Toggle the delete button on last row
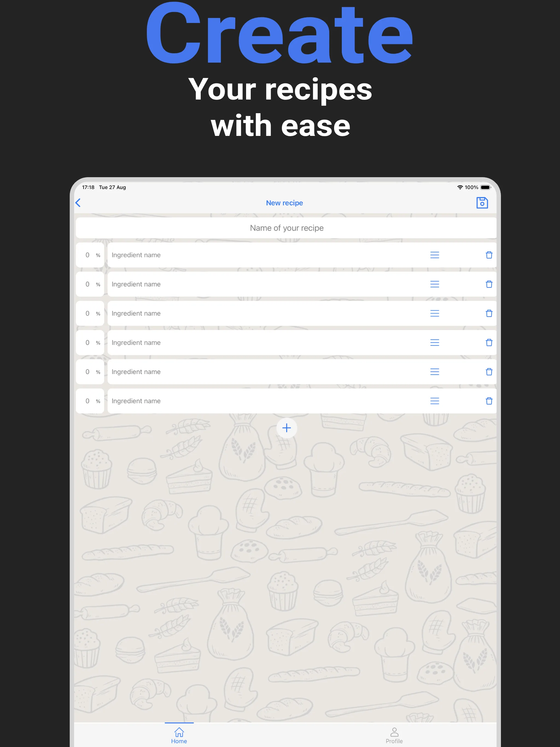Screen dimensions: 560x747 (x=489, y=401)
